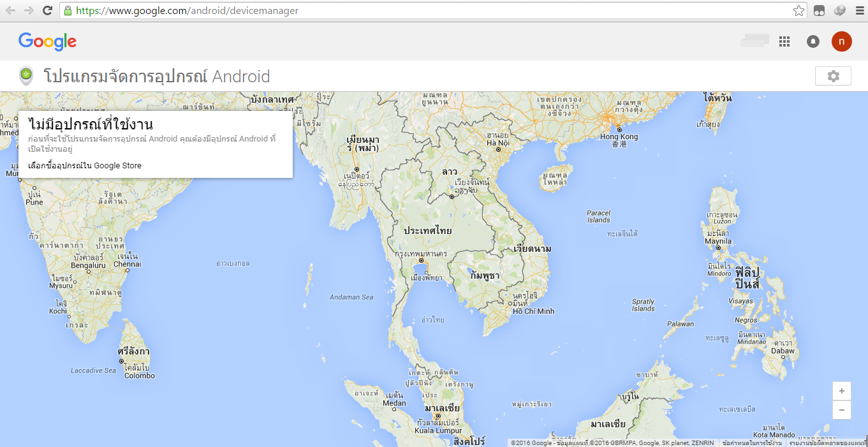Click the 'เวียดนาม' country label

[533, 249]
